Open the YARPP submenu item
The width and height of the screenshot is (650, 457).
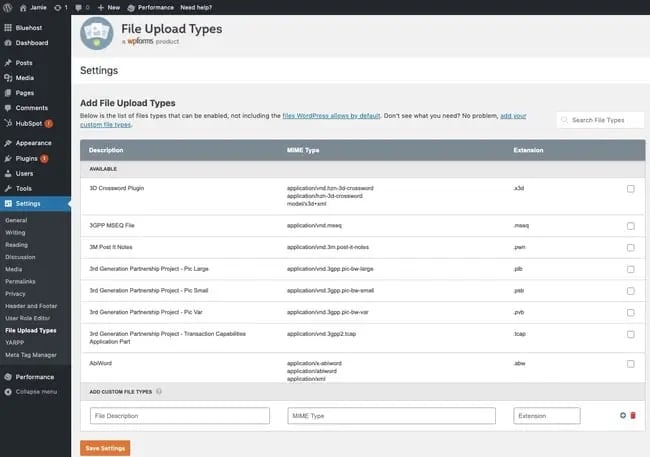pos(15,343)
